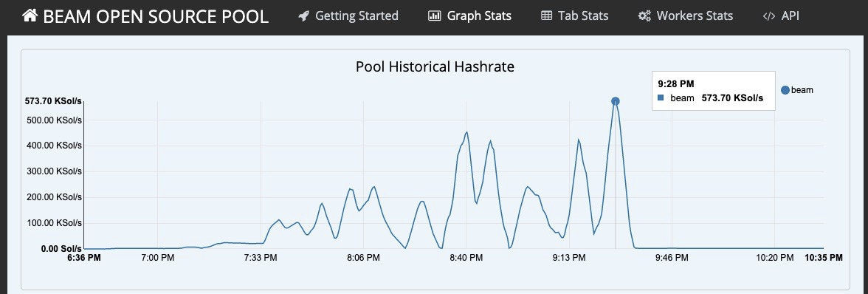Click the table icon for Tab Stats
Viewport: 868px width, 294px height.
click(546, 16)
